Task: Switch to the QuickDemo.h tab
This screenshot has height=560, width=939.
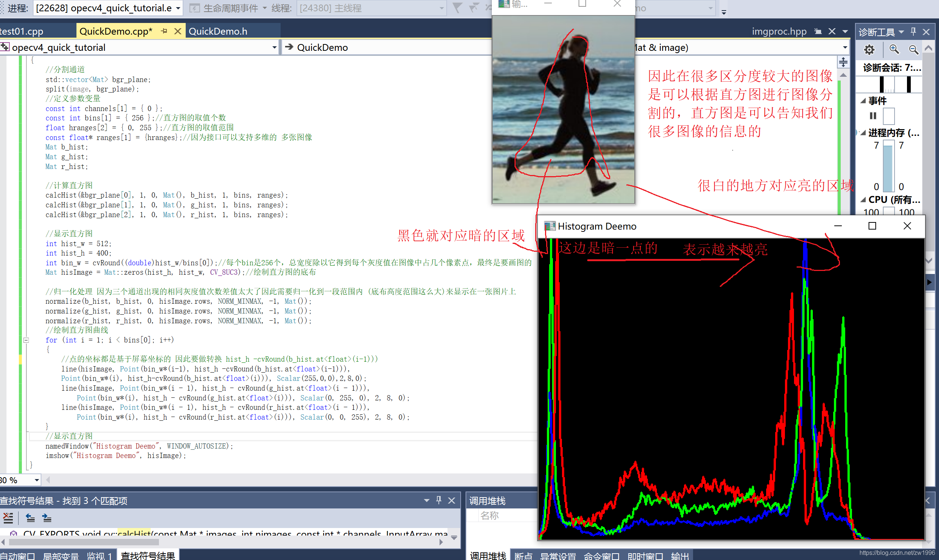Action: [218, 31]
